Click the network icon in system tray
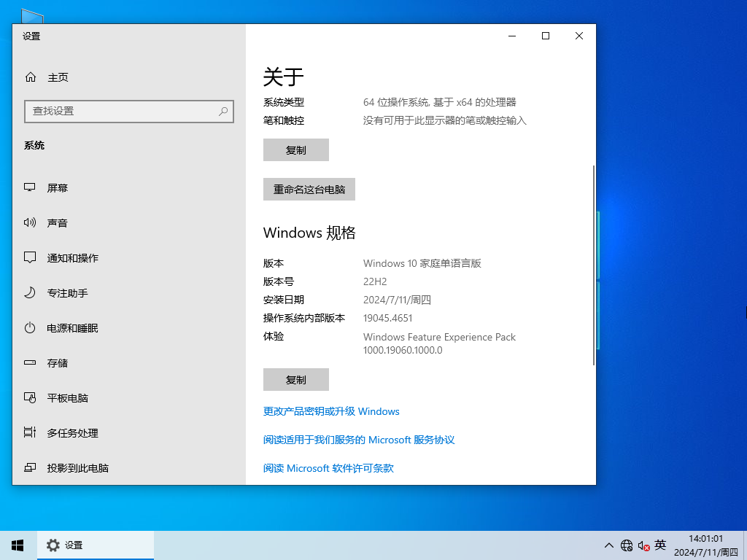This screenshot has height=560, width=747. click(x=626, y=545)
